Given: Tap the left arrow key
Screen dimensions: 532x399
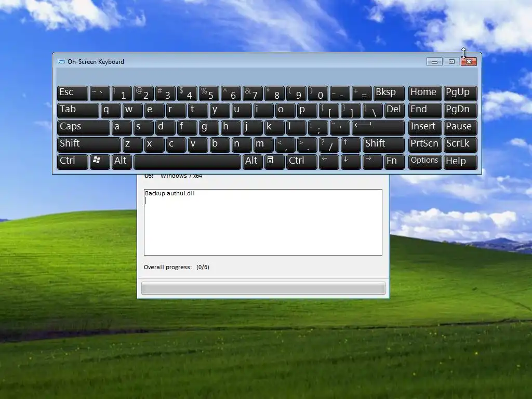Looking at the screenshot, I should (329, 162).
